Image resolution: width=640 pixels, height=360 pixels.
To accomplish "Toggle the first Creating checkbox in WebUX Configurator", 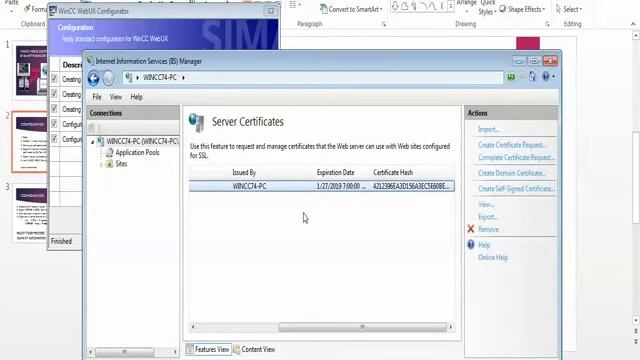I will point(54,79).
